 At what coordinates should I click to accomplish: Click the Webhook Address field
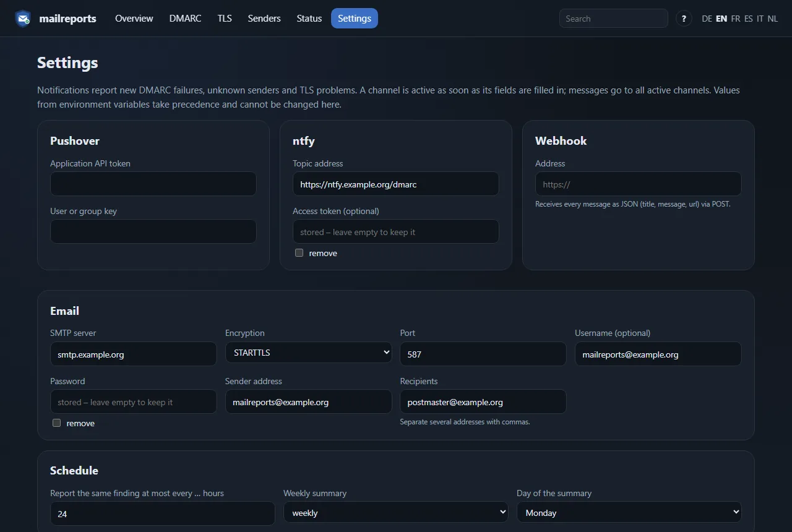click(639, 184)
